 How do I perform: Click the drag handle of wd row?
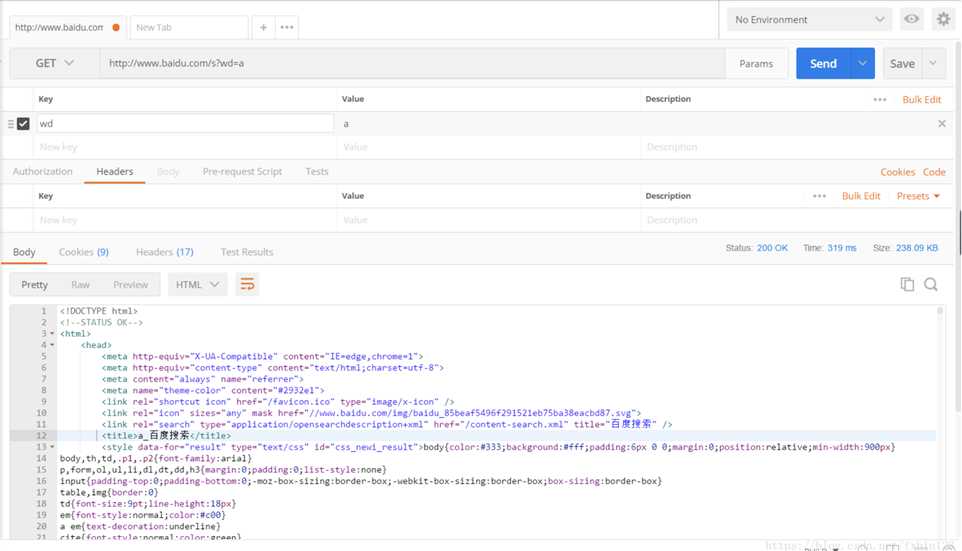(x=10, y=123)
